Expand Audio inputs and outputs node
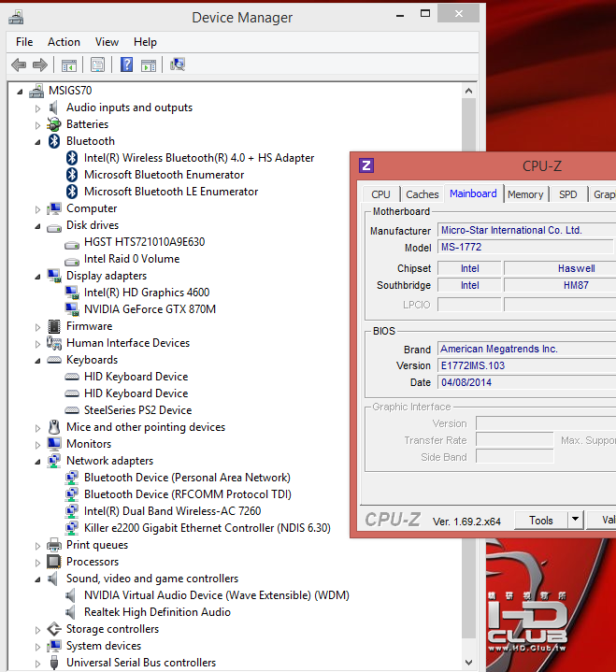The image size is (616, 672). [x=37, y=108]
